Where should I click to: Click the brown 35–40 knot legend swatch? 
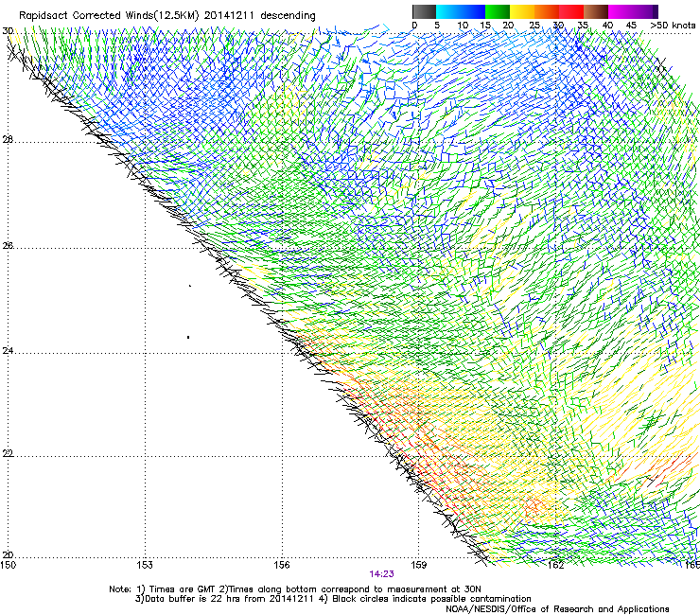(596, 11)
